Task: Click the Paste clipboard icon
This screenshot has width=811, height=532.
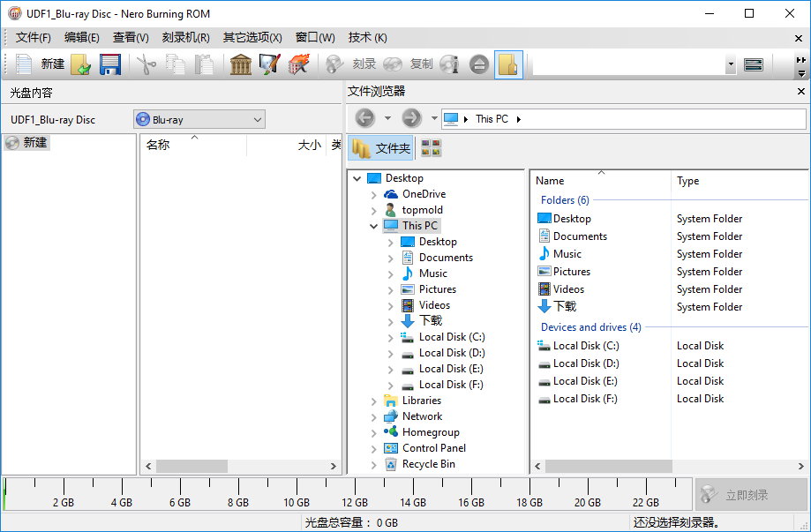Action: pyautogui.click(x=205, y=64)
